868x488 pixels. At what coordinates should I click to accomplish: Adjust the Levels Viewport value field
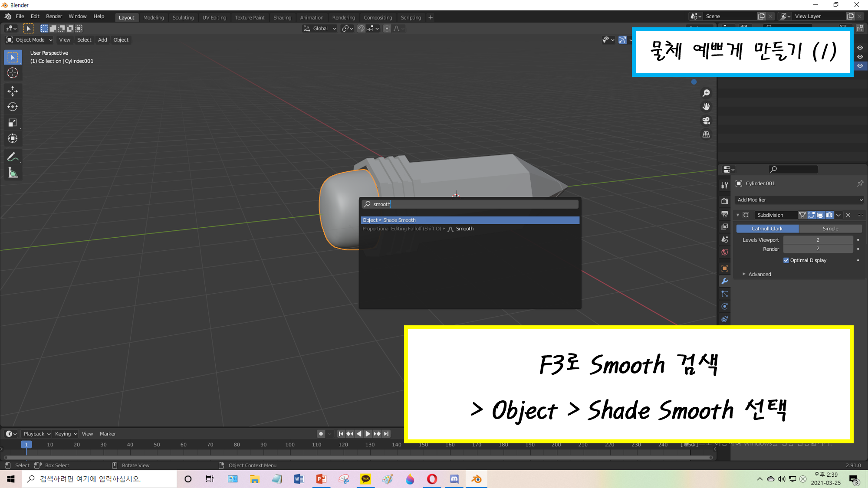[818, 240]
